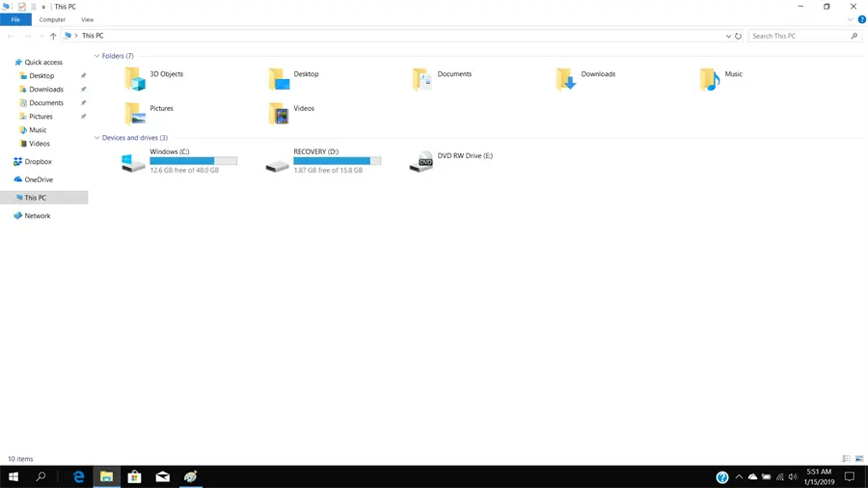Click the refresh icon next to address bar
The height and width of the screenshot is (488, 868).
click(738, 36)
